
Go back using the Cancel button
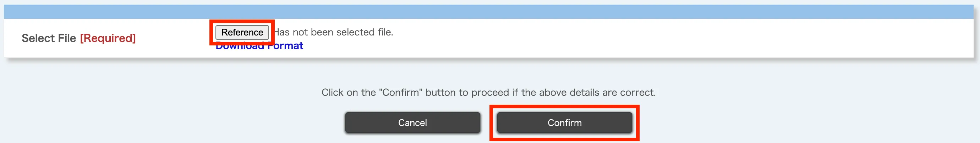pos(412,122)
